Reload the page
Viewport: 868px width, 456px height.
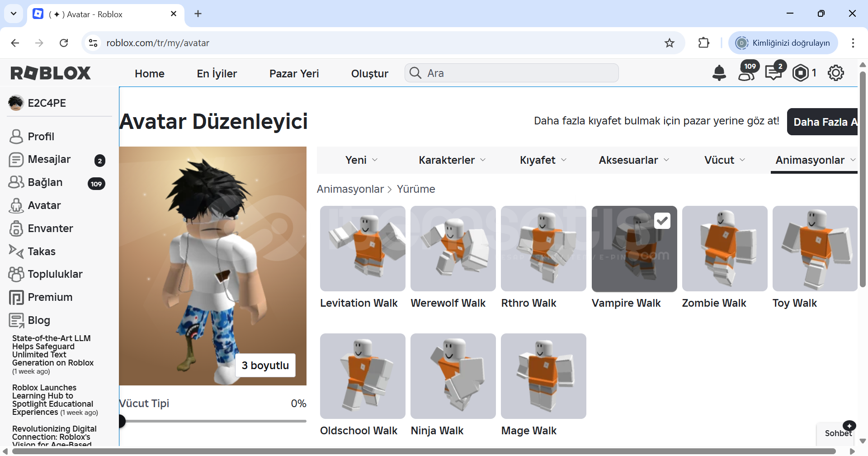64,43
